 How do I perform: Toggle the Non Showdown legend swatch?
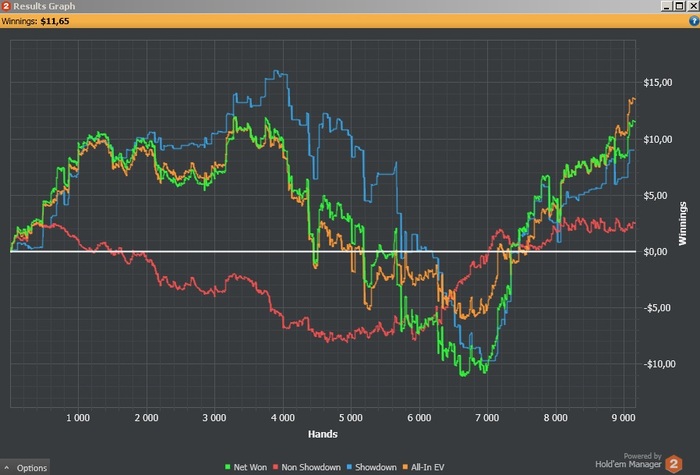click(275, 467)
